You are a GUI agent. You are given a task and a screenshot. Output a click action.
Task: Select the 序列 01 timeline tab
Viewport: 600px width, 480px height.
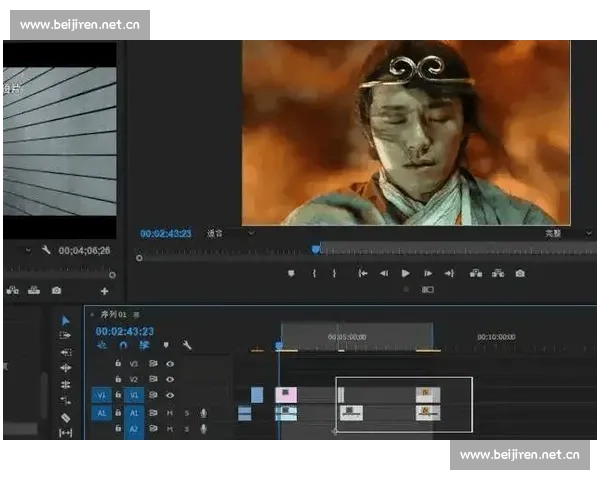(x=114, y=315)
